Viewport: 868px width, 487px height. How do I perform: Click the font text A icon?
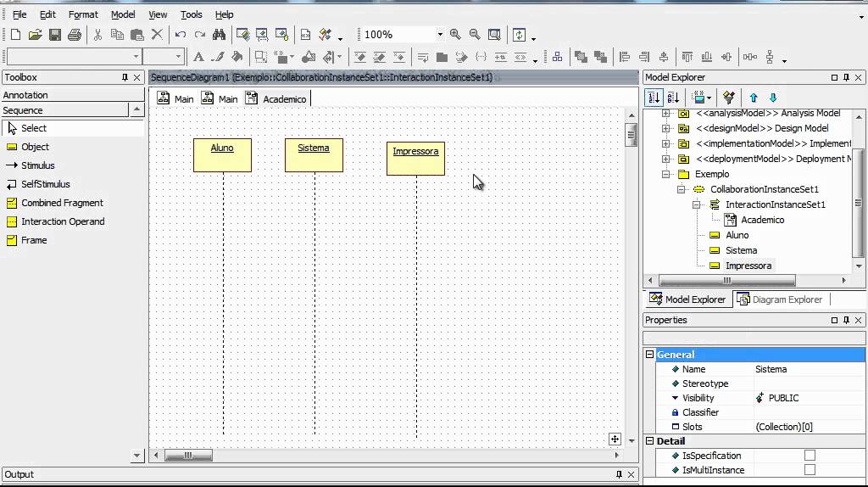tap(198, 57)
